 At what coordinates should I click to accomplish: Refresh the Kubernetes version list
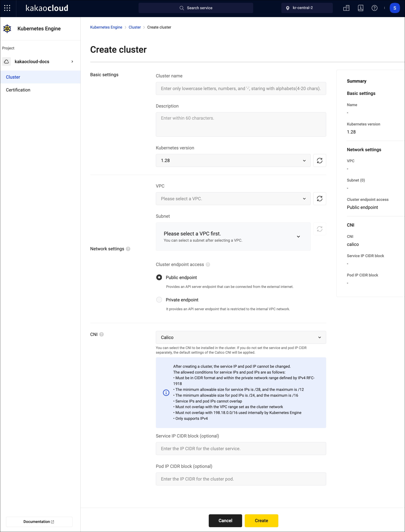pyautogui.click(x=319, y=161)
